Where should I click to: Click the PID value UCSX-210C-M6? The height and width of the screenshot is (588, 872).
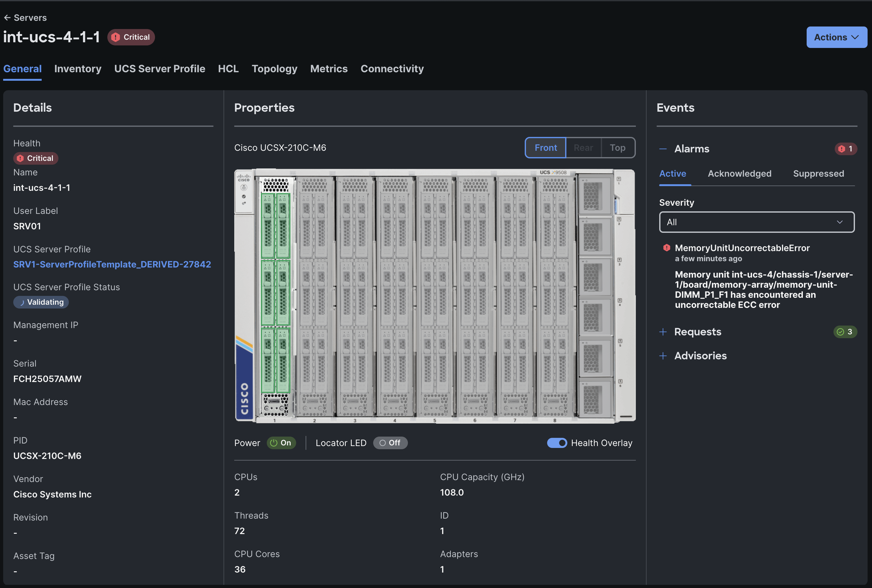47,456
